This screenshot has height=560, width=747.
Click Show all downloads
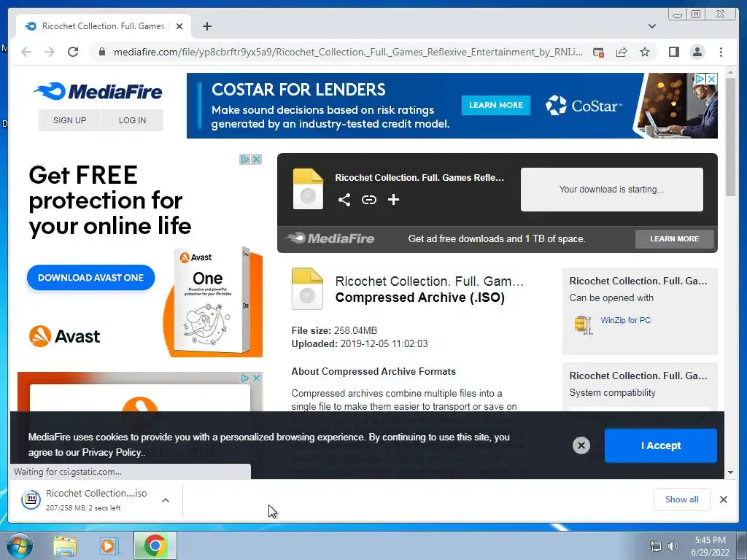(682, 499)
